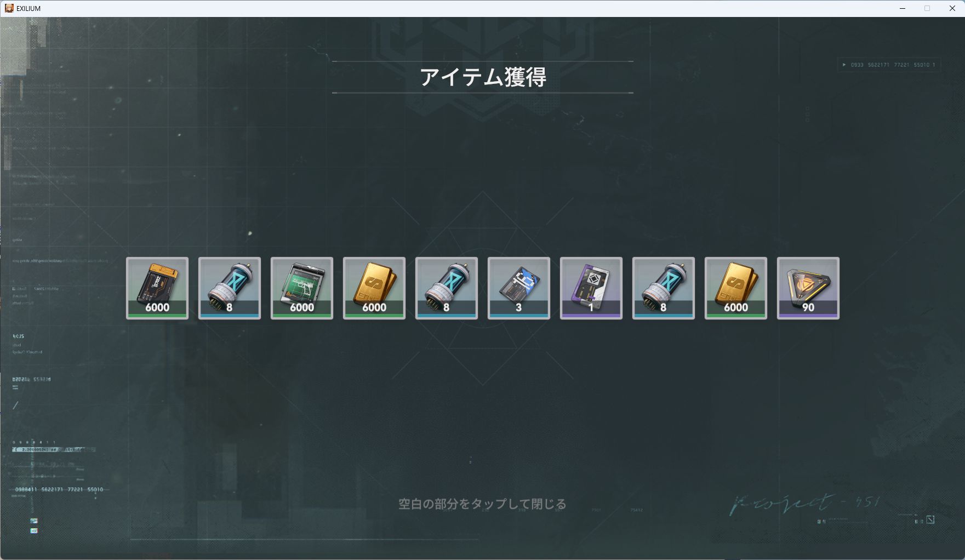Select the triangular orange core item showing 90
The image size is (965, 560).
[x=808, y=288]
